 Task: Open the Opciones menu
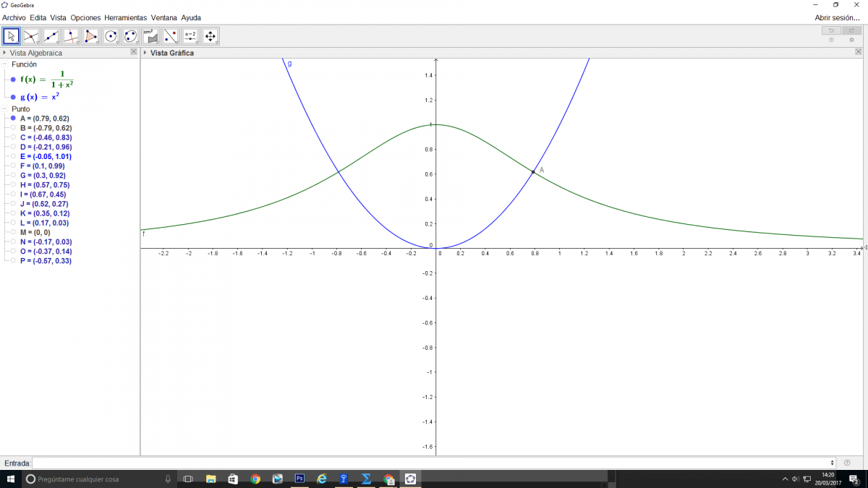click(85, 17)
